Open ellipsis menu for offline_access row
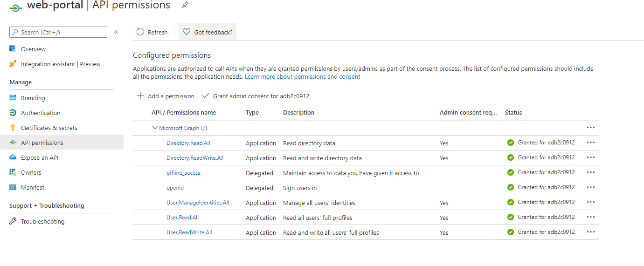The width and height of the screenshot is (644, 266). click(591, 172)
